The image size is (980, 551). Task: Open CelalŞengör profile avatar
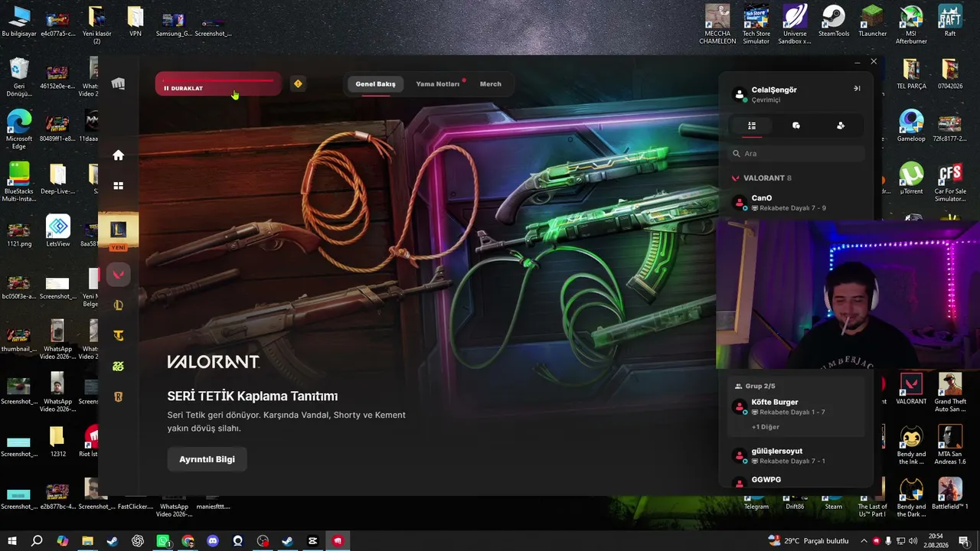740,94
